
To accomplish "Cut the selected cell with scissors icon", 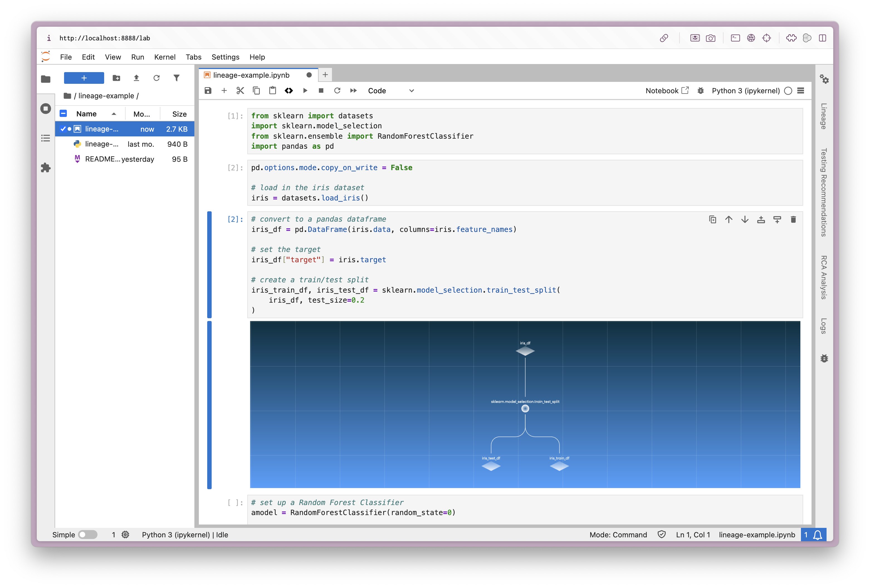I will [x=240, y=90].
